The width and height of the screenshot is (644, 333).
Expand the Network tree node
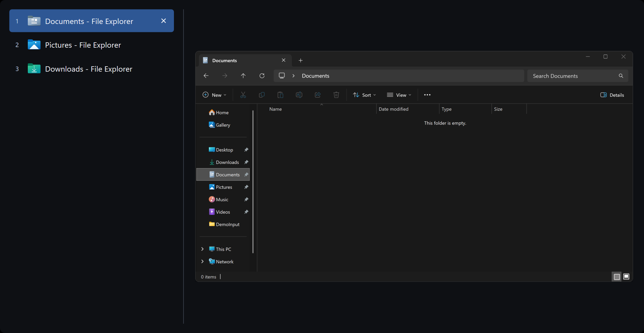tap(202, 262)
